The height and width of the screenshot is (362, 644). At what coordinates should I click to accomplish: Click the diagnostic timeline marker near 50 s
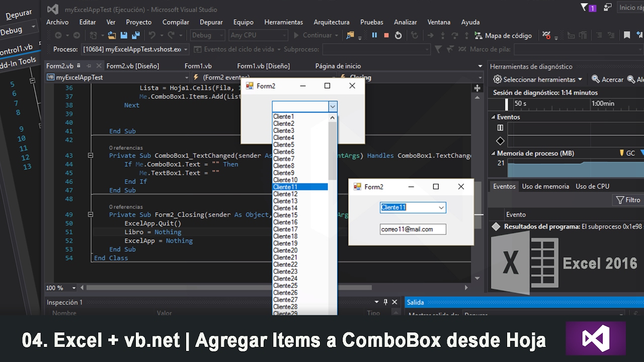tap(507, 104)
